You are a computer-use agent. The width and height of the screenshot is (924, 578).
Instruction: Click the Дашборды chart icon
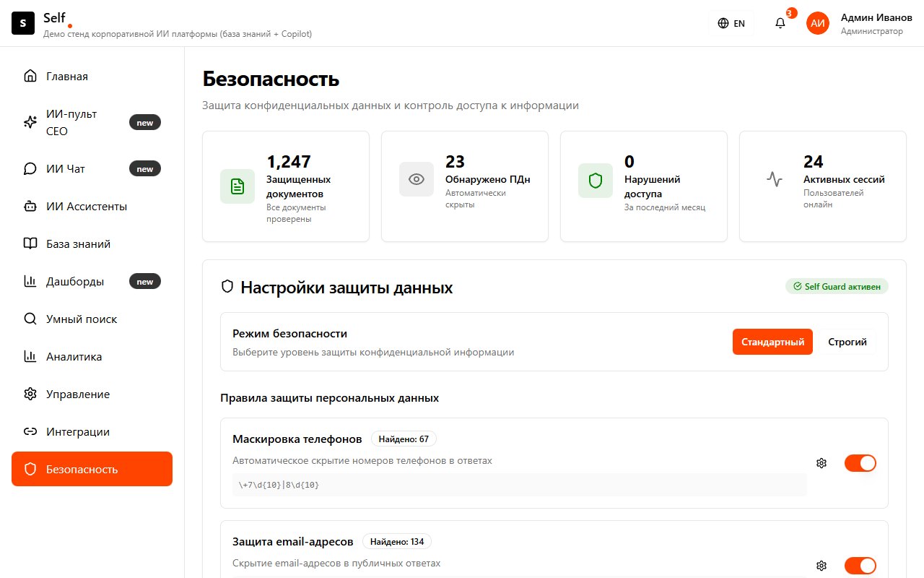pyautogui.click(x=30, y=281)
